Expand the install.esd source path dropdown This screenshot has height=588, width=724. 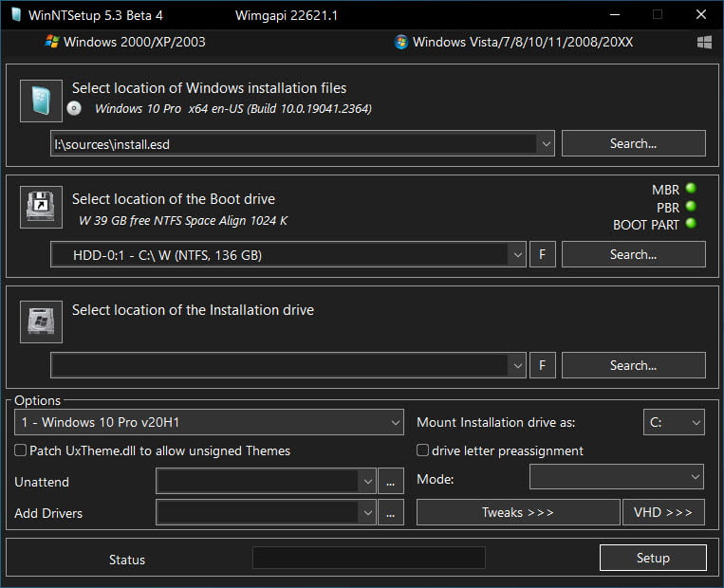pyautogui.click(x=546, y=144)
